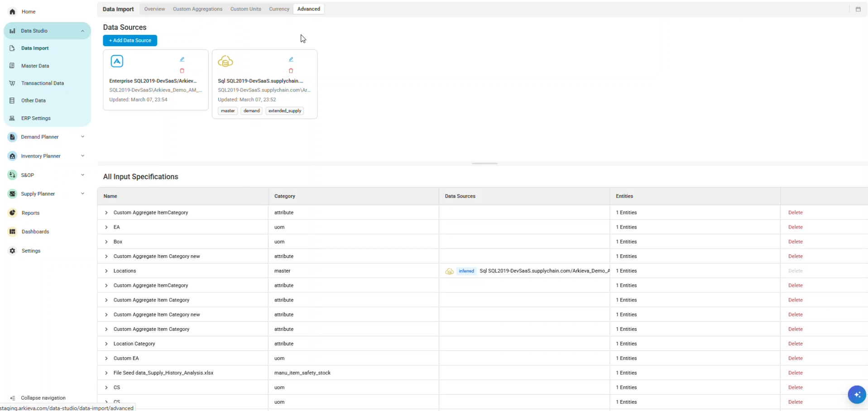This screenshot has height=411, width=868.
Task: Open the AI assistant sparkle button
Action: 857,395
